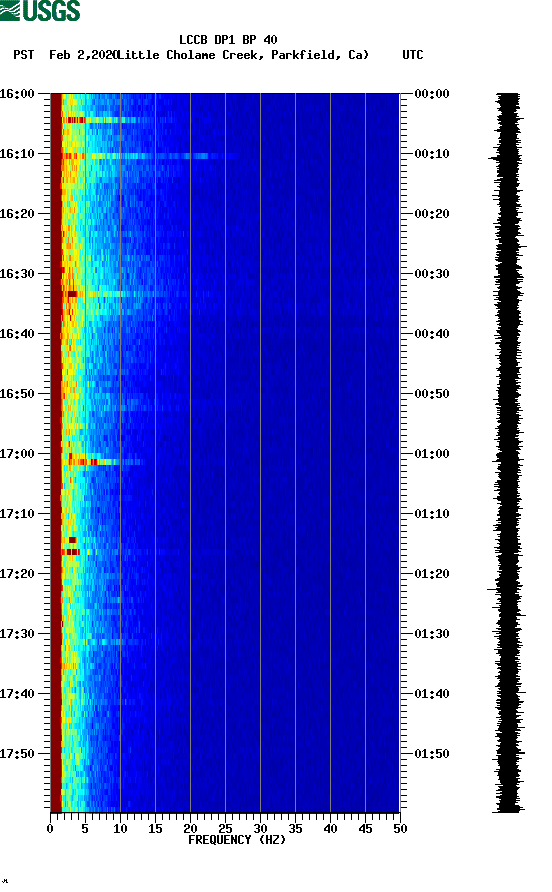Click the 17:50 PST time label
The width and height of the screenshot is (552, 892).
tap(17, 754)
